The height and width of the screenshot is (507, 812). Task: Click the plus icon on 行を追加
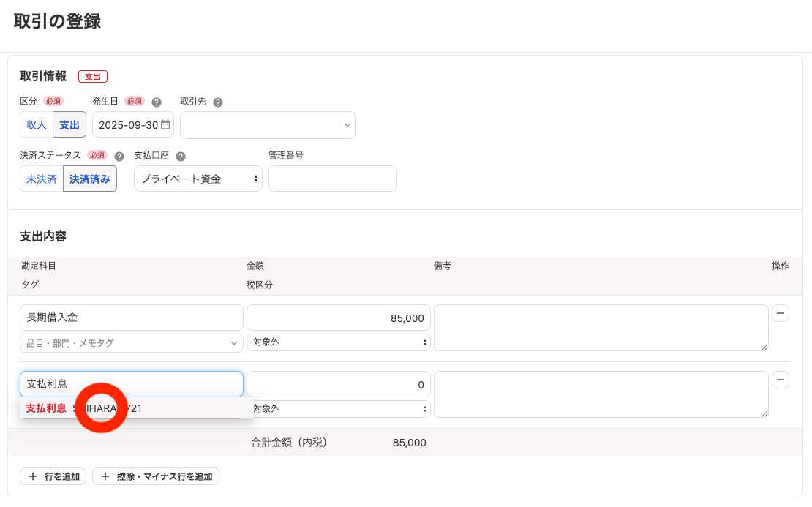[x=33, y=476]
